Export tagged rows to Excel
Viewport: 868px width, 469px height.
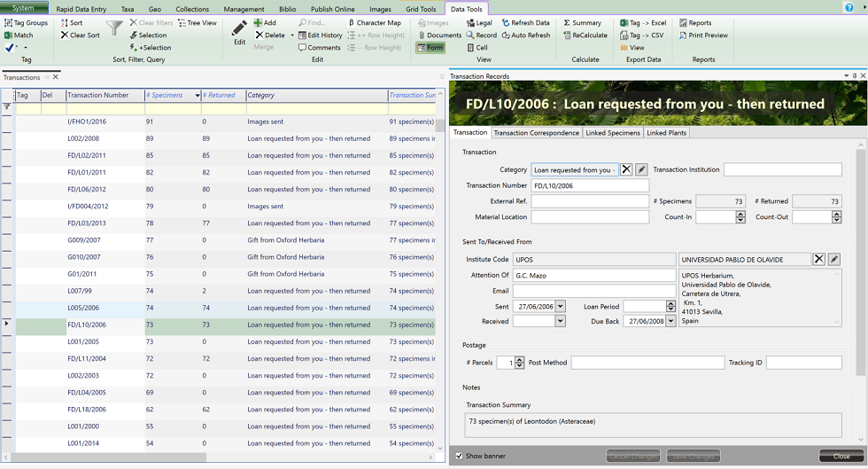(x=643, y=23)
